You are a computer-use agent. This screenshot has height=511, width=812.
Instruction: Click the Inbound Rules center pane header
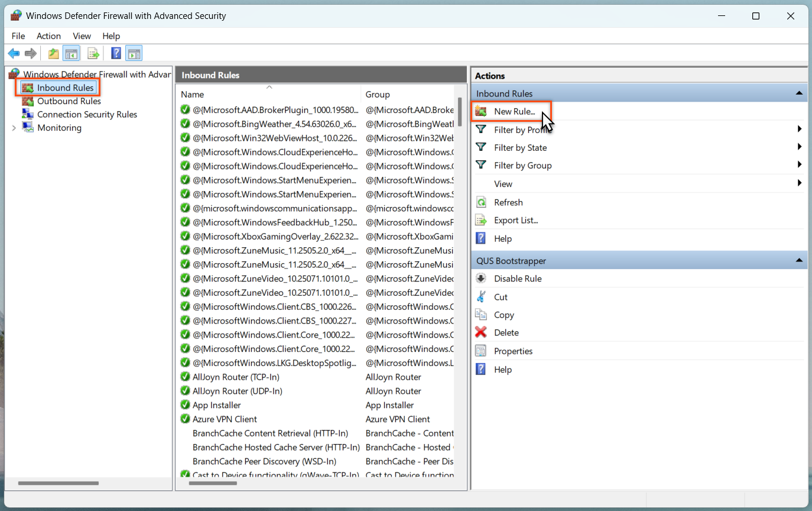(x=321, y=75)
